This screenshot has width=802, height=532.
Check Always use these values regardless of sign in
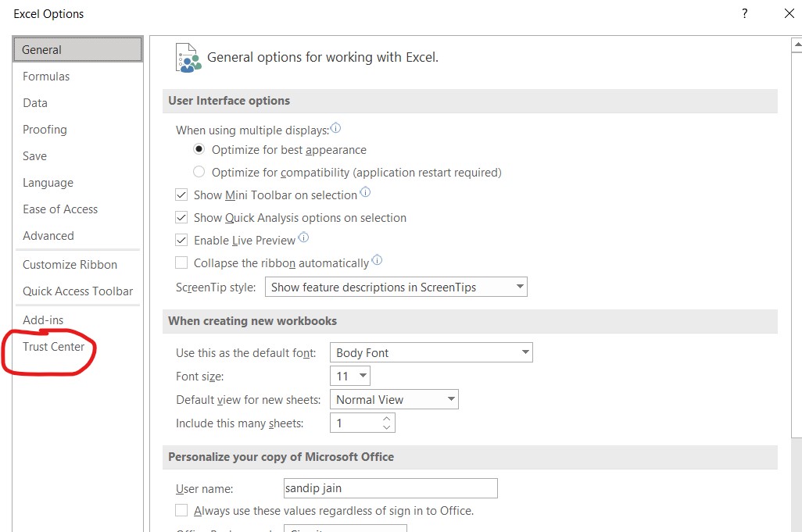pyautogui.click(x=181, y=510)
